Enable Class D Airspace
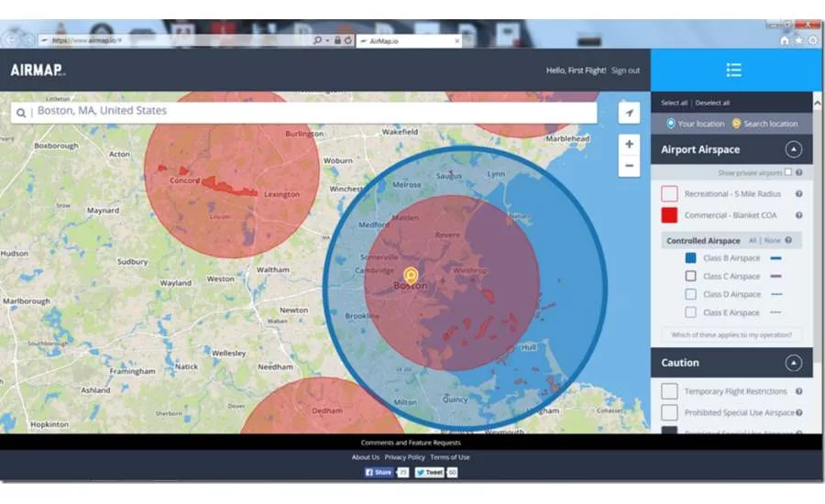825x504 pixels. [x=691, y=294]
